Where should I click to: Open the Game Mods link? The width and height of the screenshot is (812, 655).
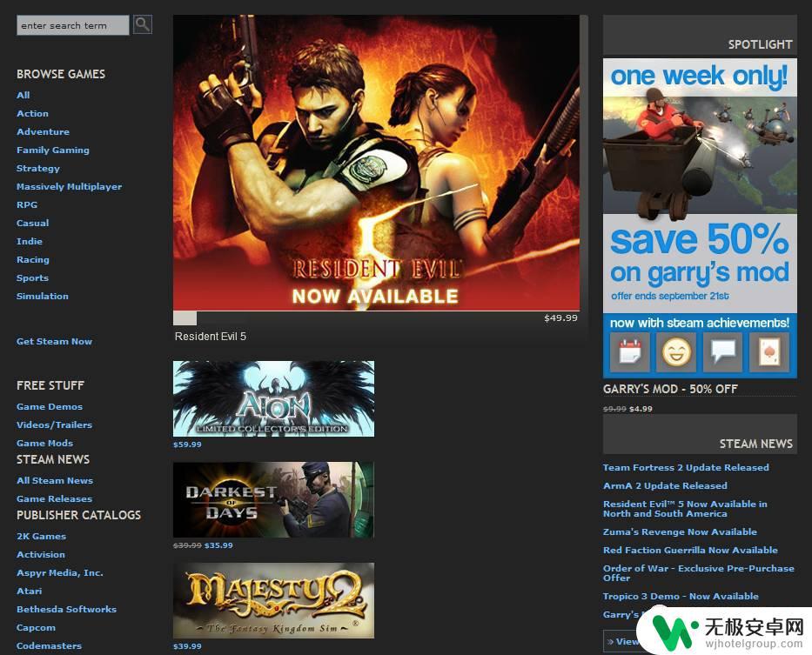pyautogui.click(x=45, y=443)
